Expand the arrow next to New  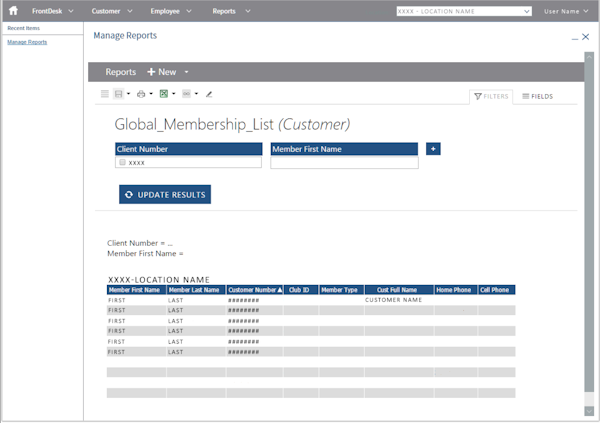coord(186,72)
